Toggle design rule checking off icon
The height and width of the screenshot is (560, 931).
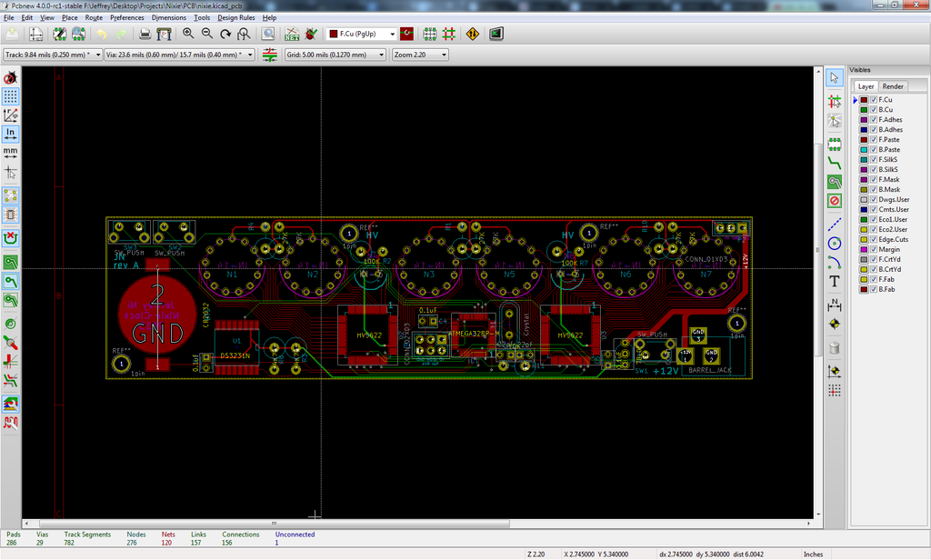[11, 78]
